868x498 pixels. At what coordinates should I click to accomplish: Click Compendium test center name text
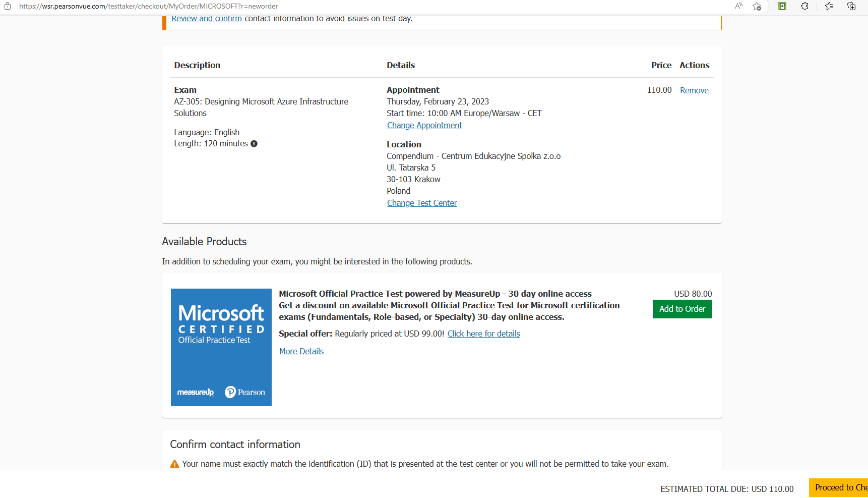pos(473,156)
